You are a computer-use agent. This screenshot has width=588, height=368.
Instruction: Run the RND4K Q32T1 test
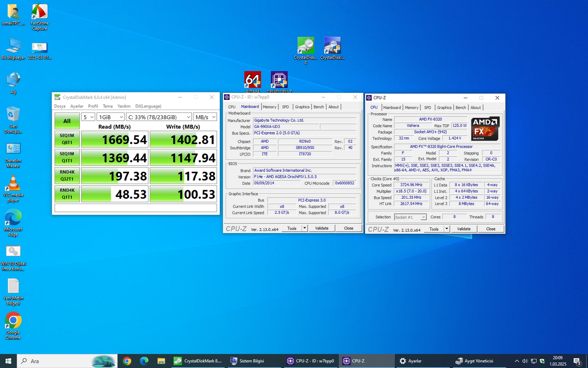67,175
